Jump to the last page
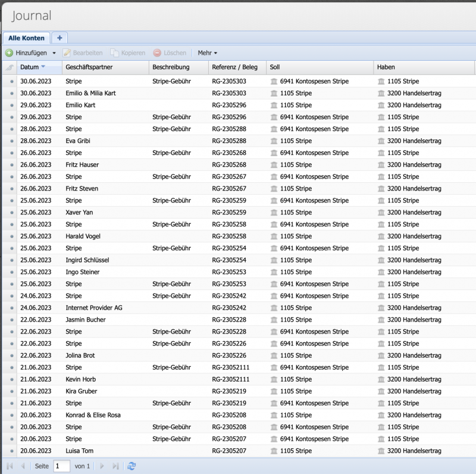Viewport: 476px width, 474px height. click(114, 466)
